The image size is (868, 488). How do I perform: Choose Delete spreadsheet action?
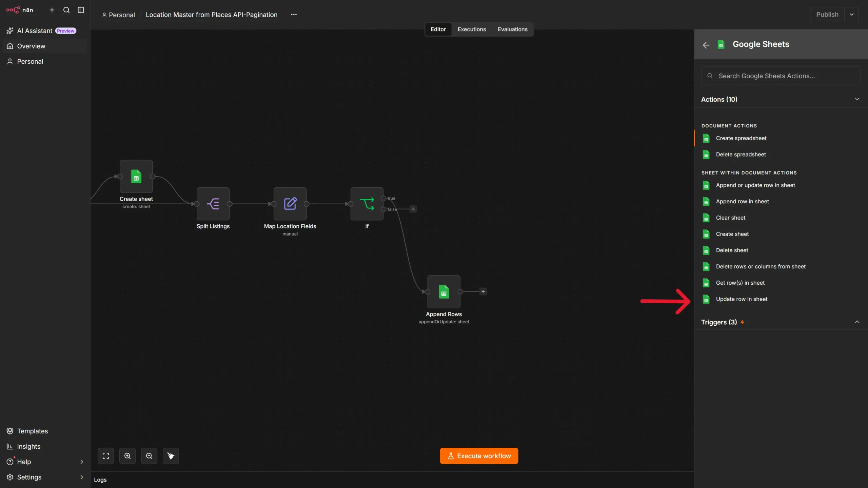pos(781,155)
